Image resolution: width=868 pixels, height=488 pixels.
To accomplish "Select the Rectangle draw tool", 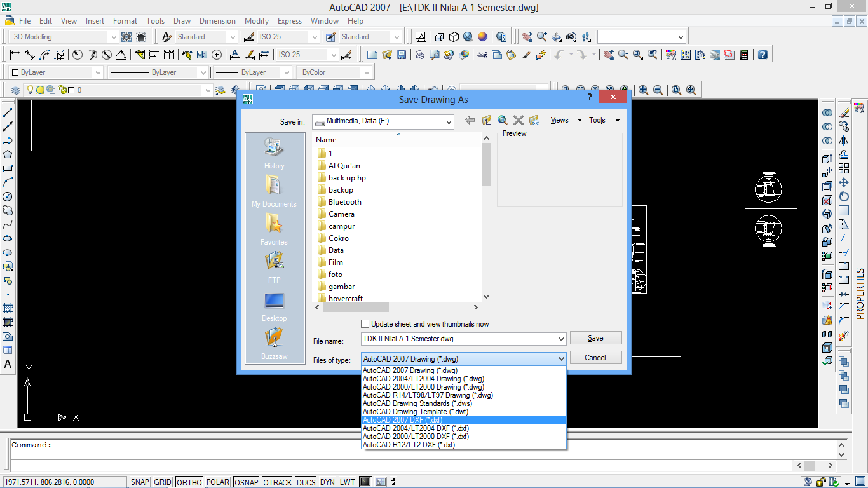I will coord(8,168).
